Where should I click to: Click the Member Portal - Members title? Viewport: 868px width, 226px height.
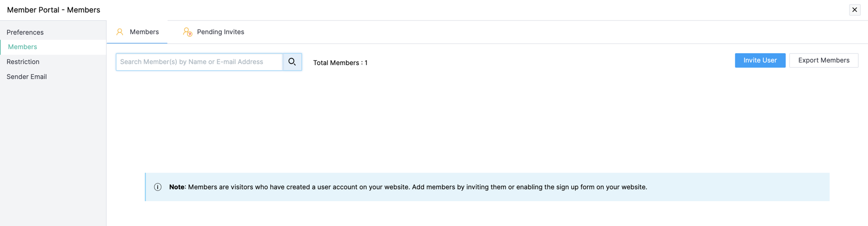click(54, 10)
